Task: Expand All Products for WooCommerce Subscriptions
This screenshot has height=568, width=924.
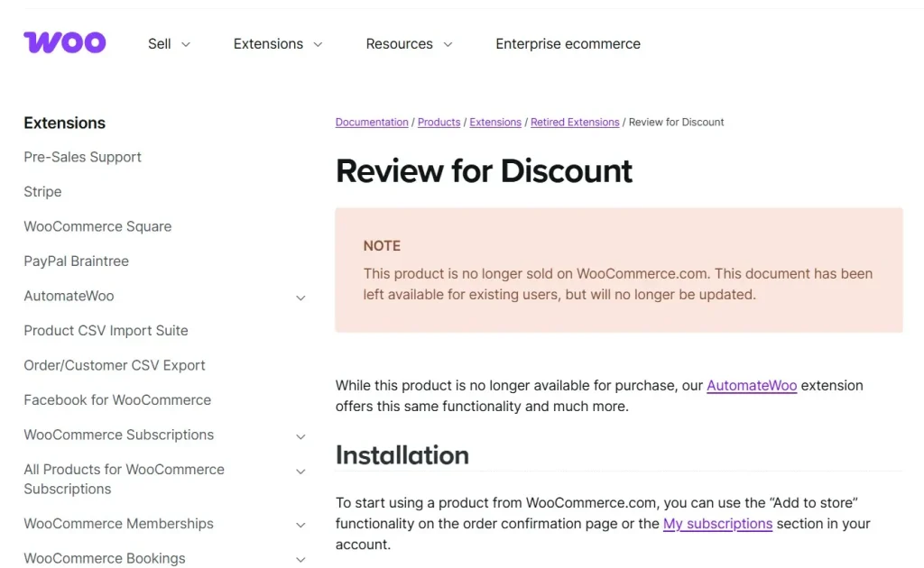Action: (300, 472)
